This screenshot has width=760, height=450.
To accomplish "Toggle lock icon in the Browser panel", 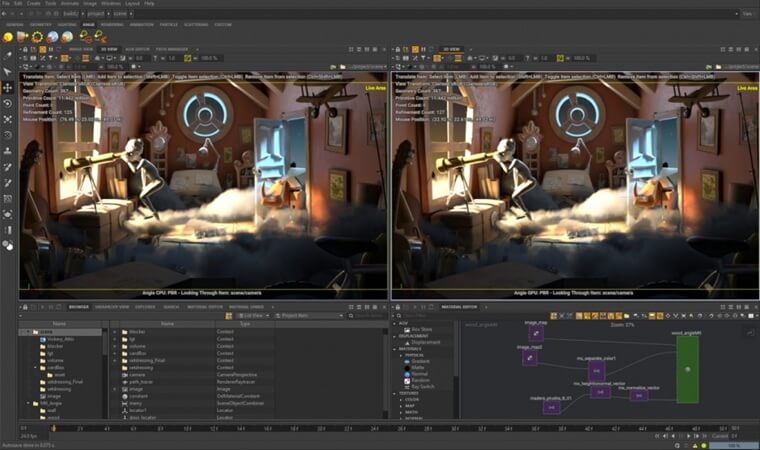I will click(25, 307).
